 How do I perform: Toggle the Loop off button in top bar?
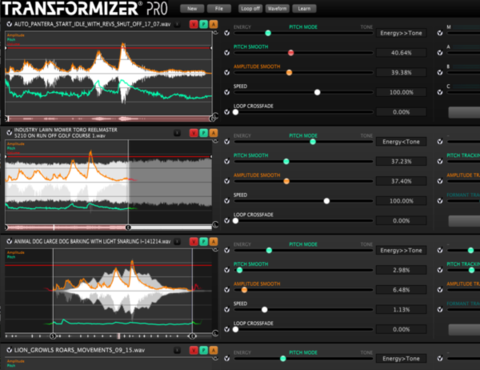[x=250, y=8]
